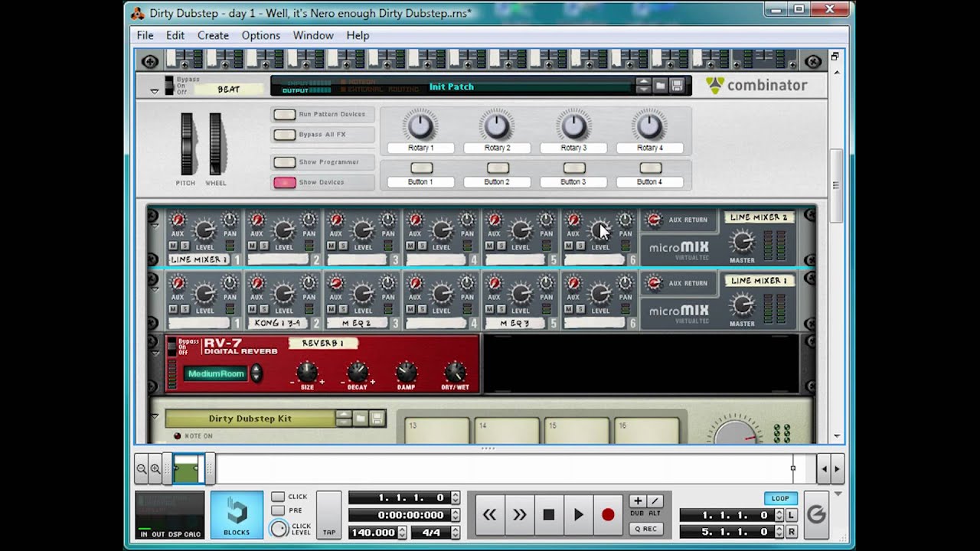
Task: Click Kong drum pad 16
Action: click(647, 430)
